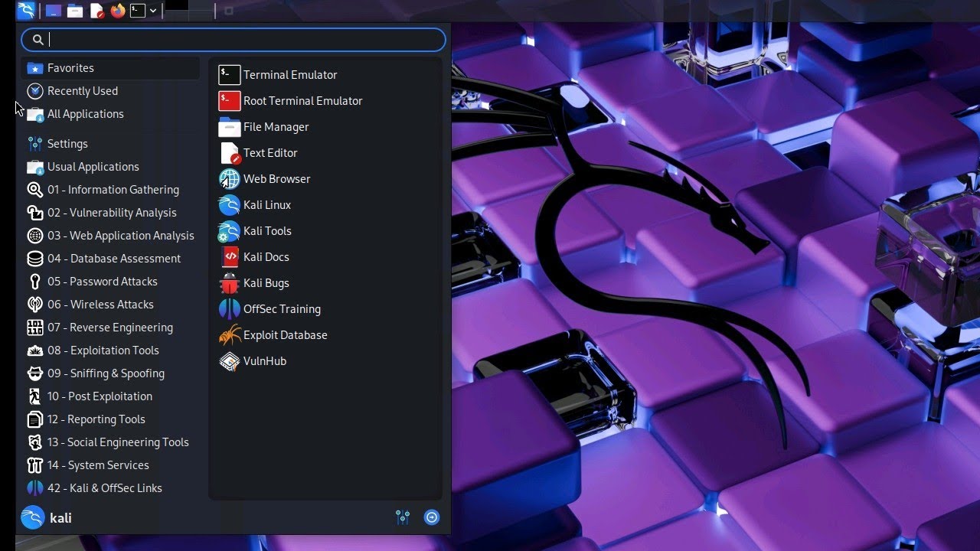Click the 08 - Exploitation Tools icon
980x551 pixels.
tap(35, 350)
